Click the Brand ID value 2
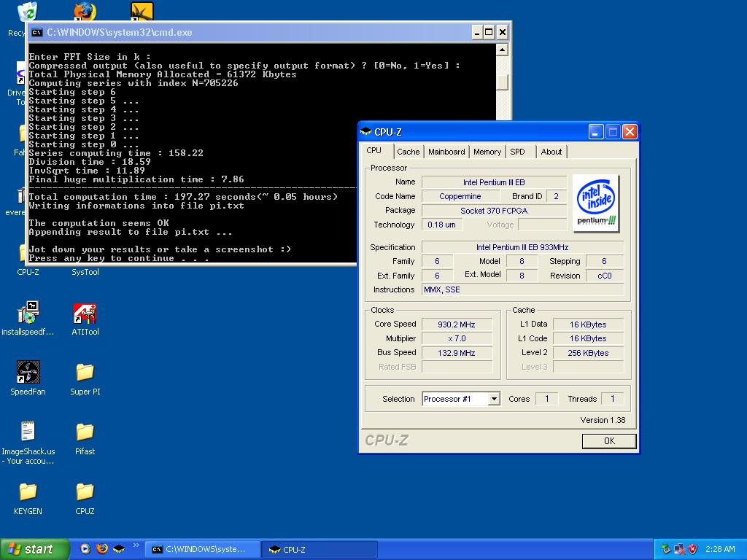747x560 pixels. (556, 196)
